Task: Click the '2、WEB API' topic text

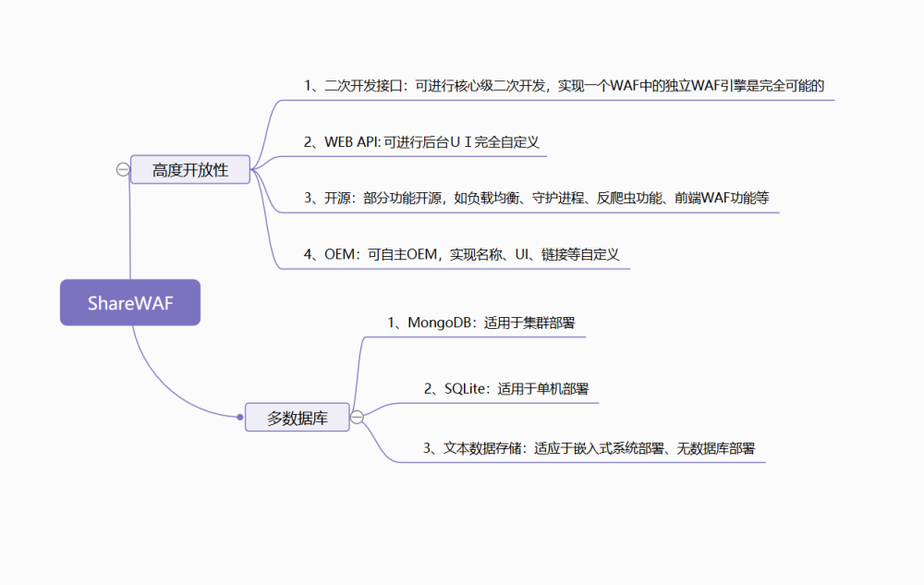Action: [421, 142]
